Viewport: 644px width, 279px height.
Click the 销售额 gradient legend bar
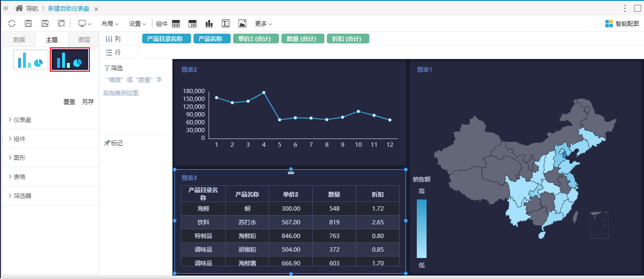(x=422, y=228)
